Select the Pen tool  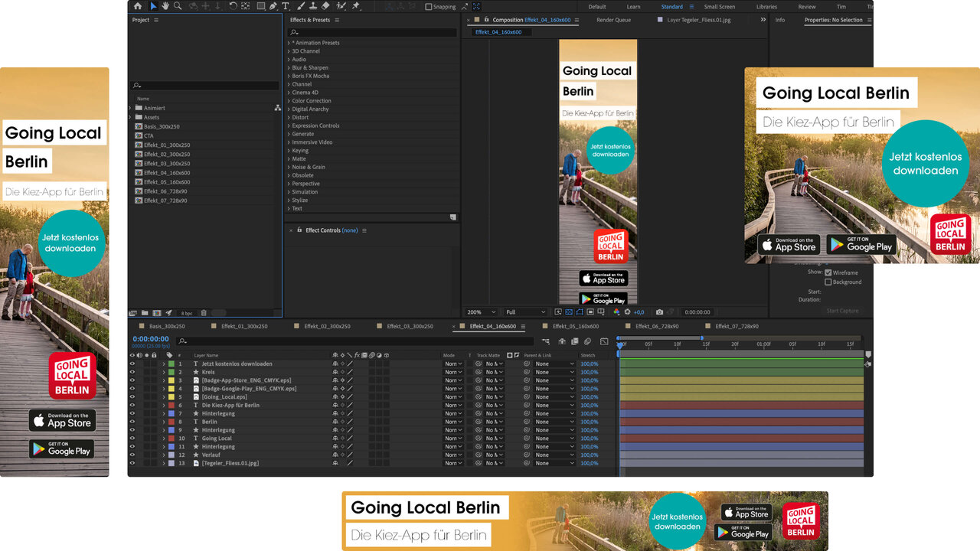(x=273, y=6)
